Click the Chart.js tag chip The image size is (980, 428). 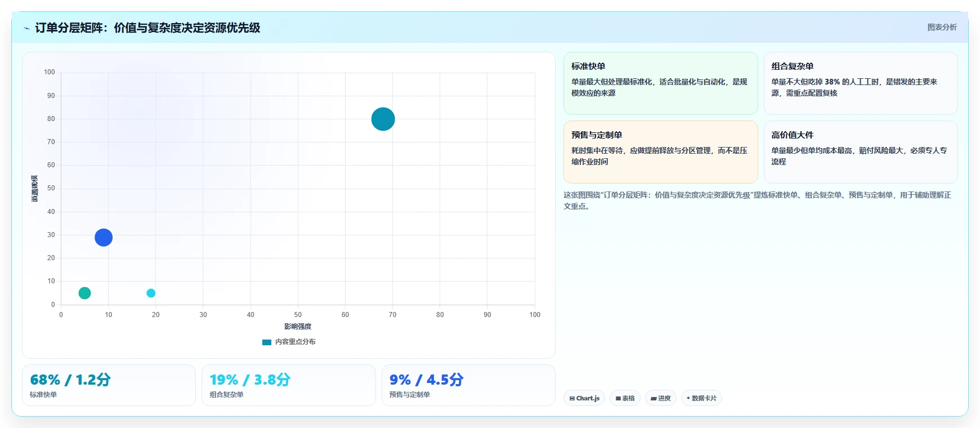(584, 398)
